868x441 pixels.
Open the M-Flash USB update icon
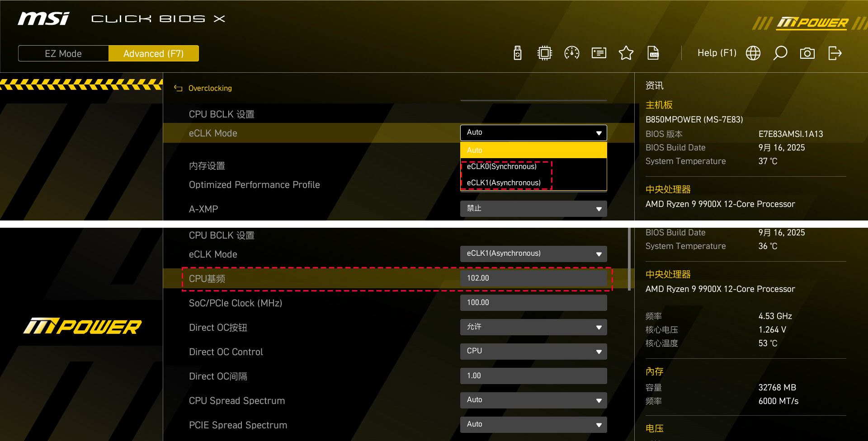coord(518,53)
